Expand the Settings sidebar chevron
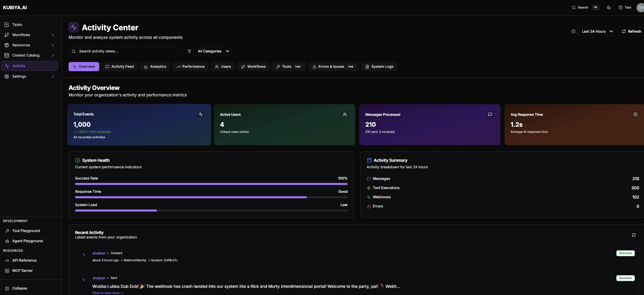The height and width of the screenshot is (295, 644). click(x=53, y=77)
